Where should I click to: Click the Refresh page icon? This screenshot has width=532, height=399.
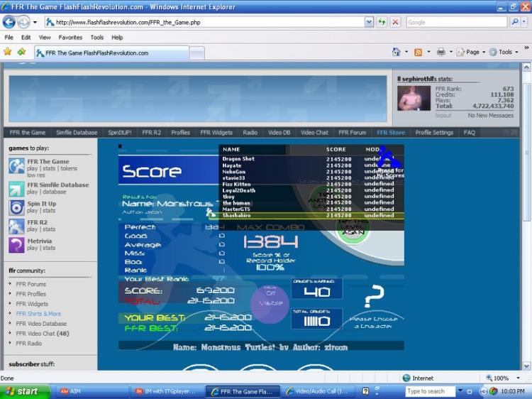[x=382, y=22]
